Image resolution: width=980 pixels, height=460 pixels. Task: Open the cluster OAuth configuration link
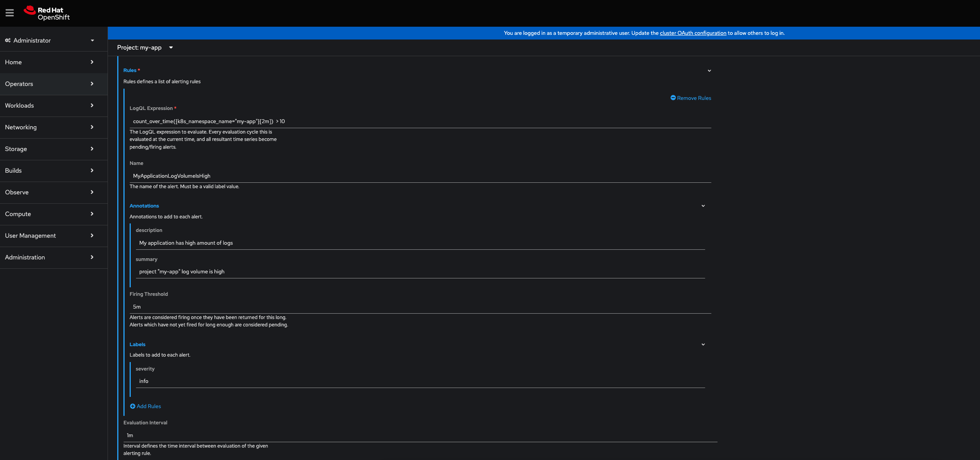693,33
